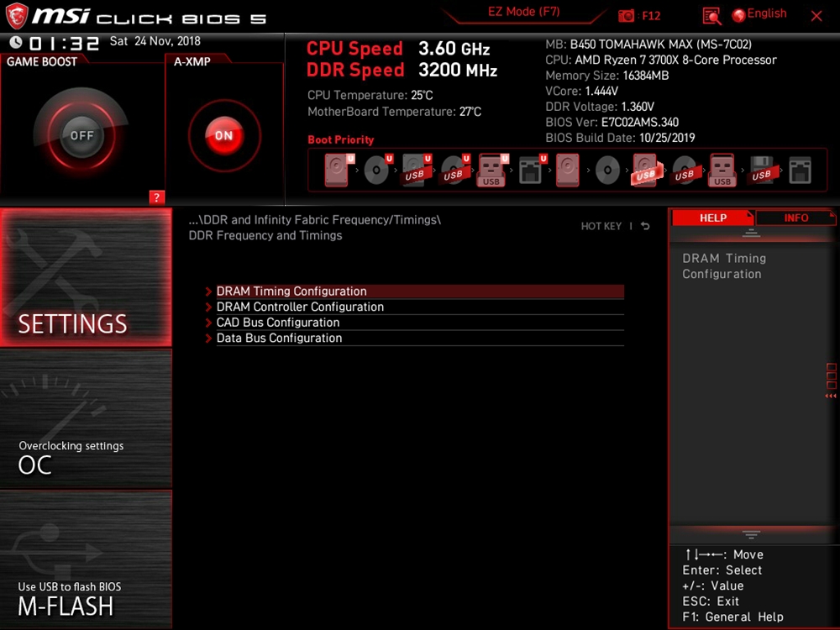
Task: Click the BIOS Build Date 10/25/2019 text
Action: (620, 138)
